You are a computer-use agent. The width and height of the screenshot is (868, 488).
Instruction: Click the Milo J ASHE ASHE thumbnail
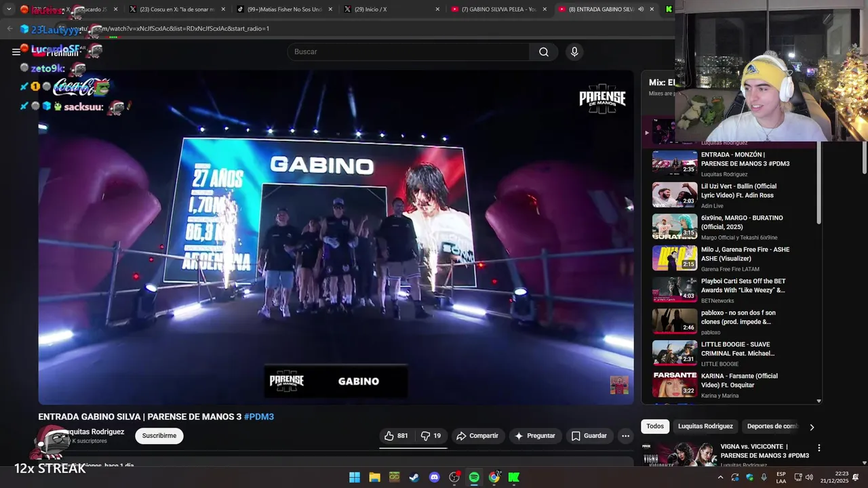click(x=675, y=258)
